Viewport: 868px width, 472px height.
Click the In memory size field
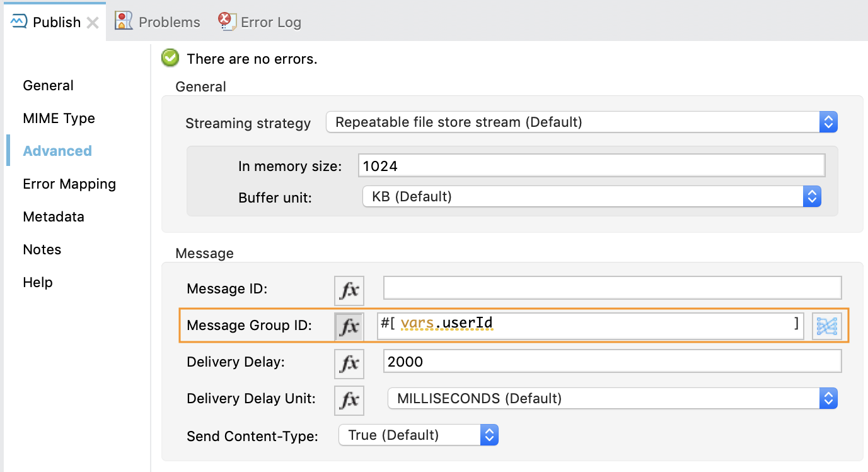click(x=591, y=166)
